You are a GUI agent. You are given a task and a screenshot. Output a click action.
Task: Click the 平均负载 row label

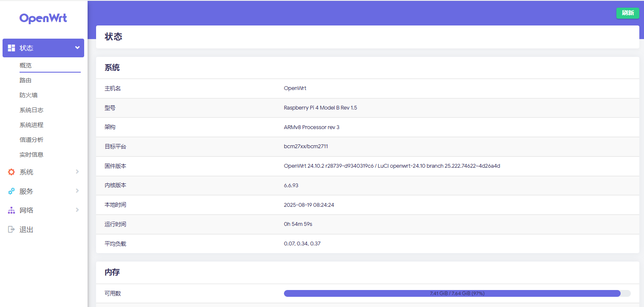pos(116,244)
